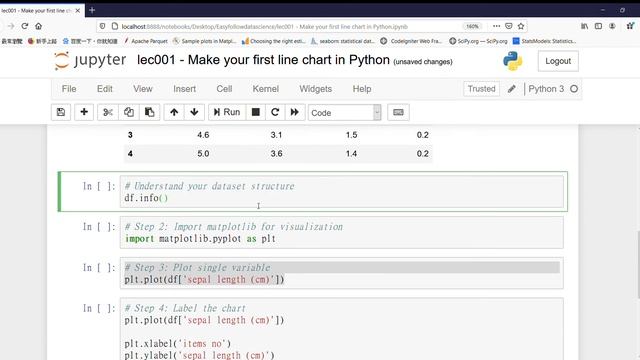This screenshot has height=360, width=640.
Task: Open the SciPy.org bookmark
Action: coord(478,41)
